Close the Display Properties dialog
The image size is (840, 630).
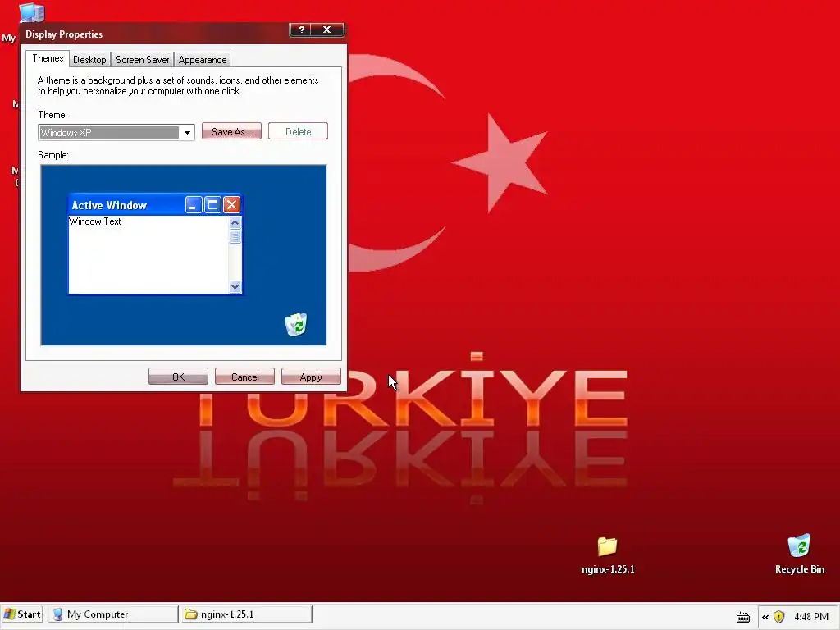pos(326,30)
